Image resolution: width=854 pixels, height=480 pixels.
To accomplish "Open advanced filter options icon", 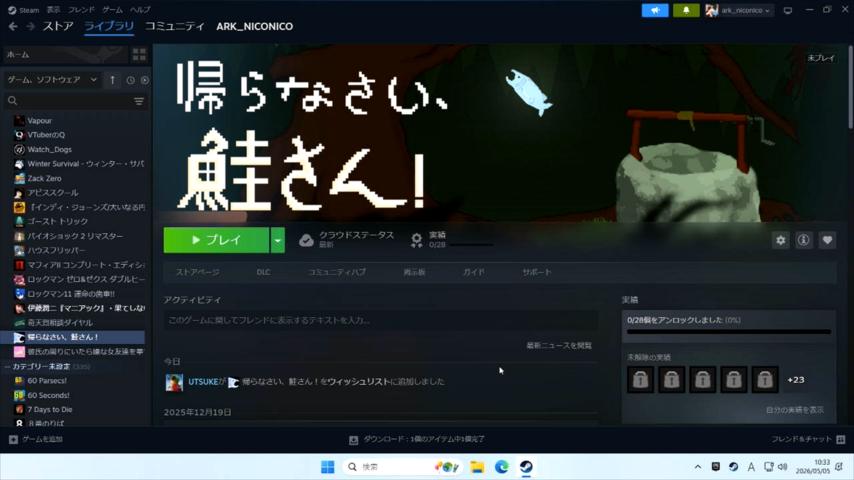I will coord(139,101).
